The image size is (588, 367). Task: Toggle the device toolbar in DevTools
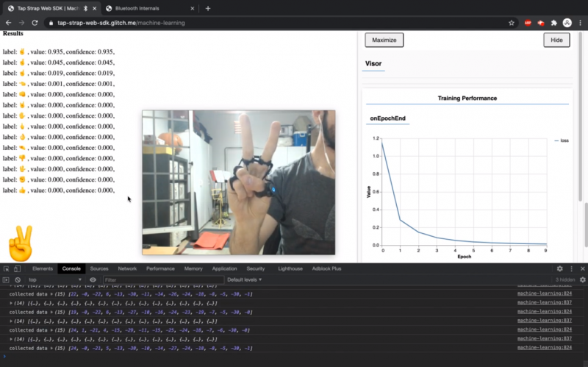[18, 269]
